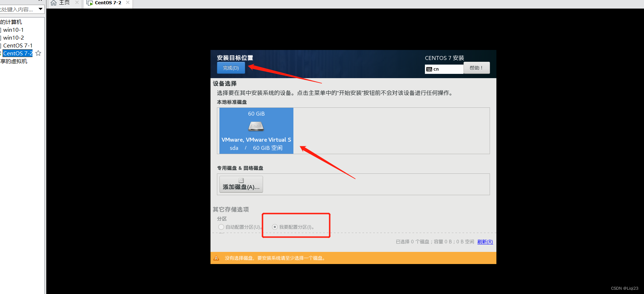Click the 完成(D) done button
The height and width of the screenshot is (294, 644).
231,68
